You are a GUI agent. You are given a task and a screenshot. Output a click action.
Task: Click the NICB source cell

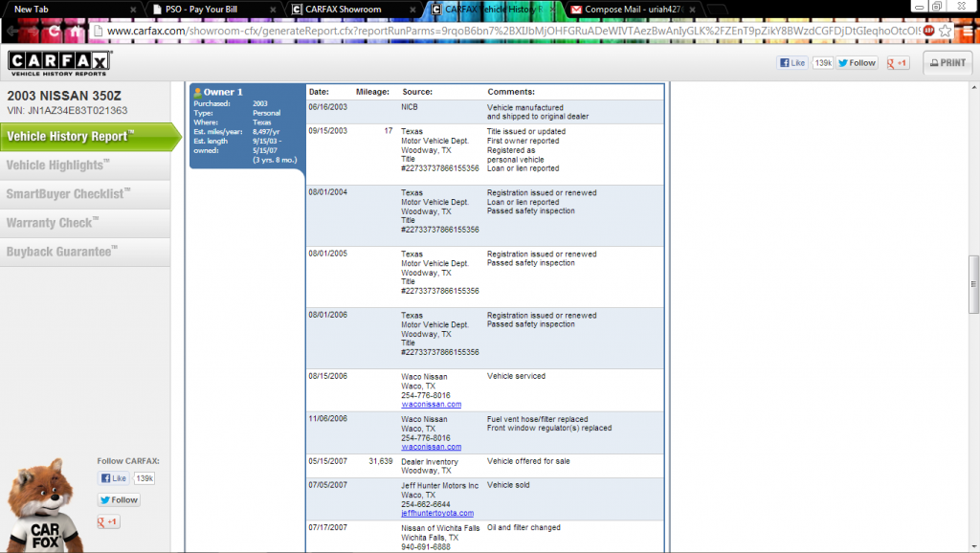[x=410, y=107]
